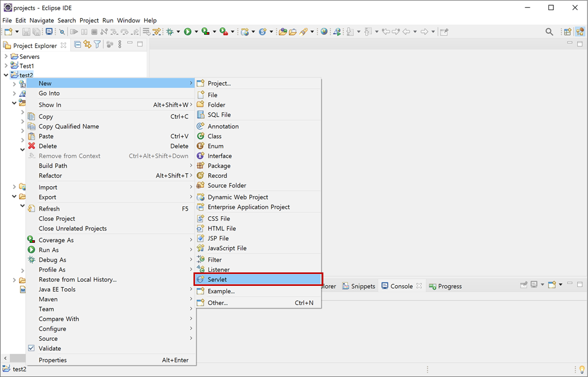Viewport: 588px width, 377px height.
Task: Click the New wizard toolbar icon
Action: pyautogui.click(x=8, y=32)
